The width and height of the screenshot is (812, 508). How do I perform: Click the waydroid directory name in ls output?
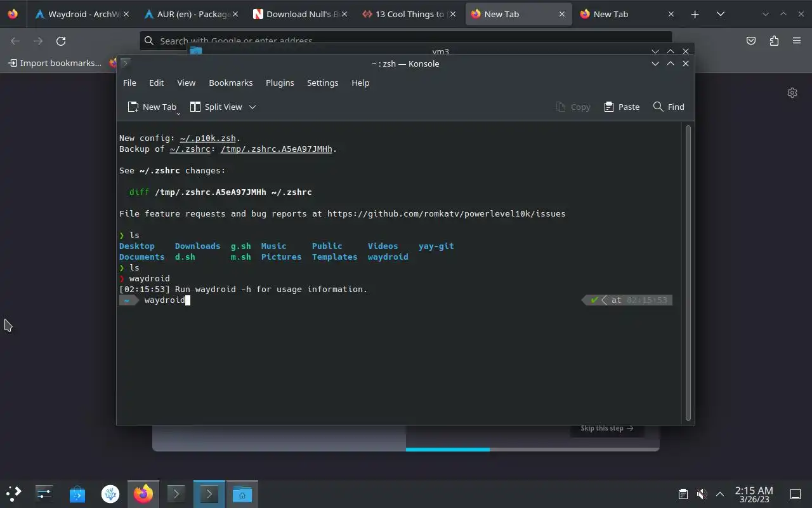(x=388, y=257)
